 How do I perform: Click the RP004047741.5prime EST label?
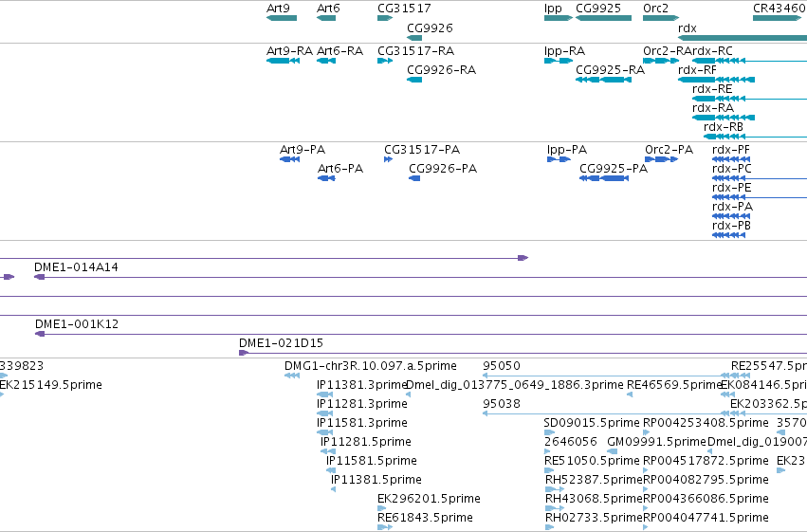(706, 518)
